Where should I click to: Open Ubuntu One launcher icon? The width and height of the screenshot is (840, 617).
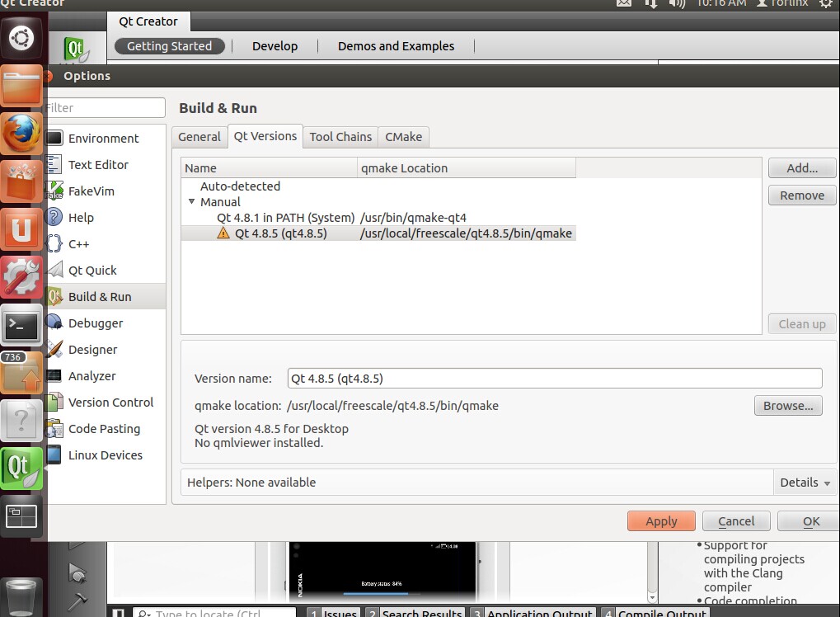[21, 228]
